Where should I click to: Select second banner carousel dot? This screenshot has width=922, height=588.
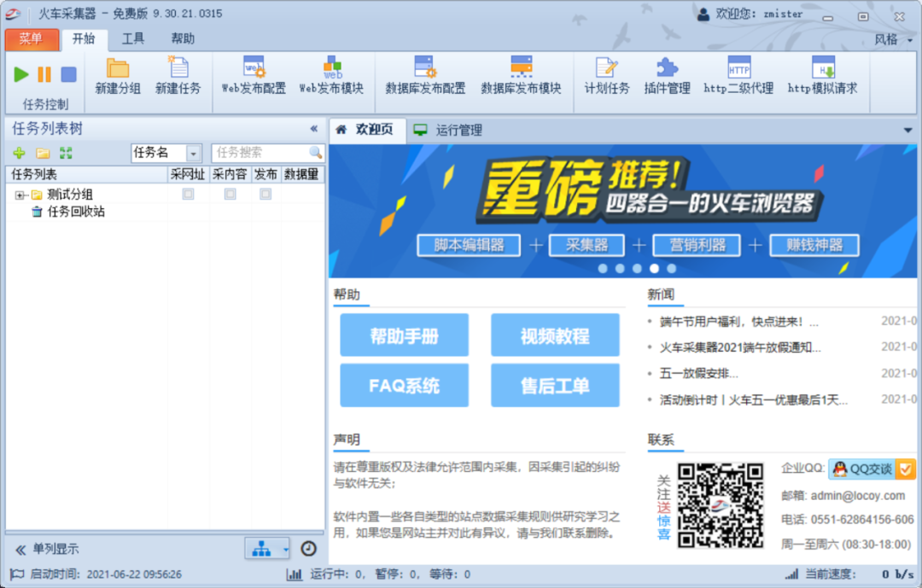point(620,268)
